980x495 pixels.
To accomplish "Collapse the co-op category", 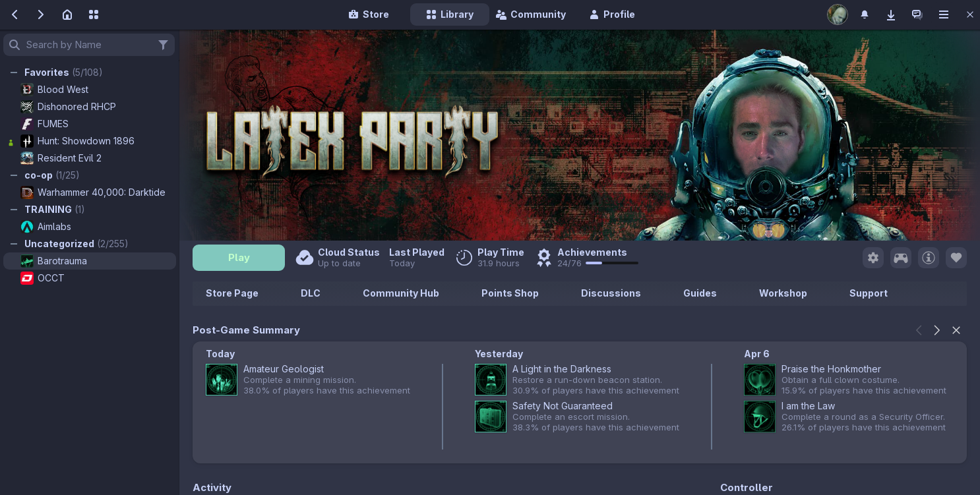I will (13, 175).
